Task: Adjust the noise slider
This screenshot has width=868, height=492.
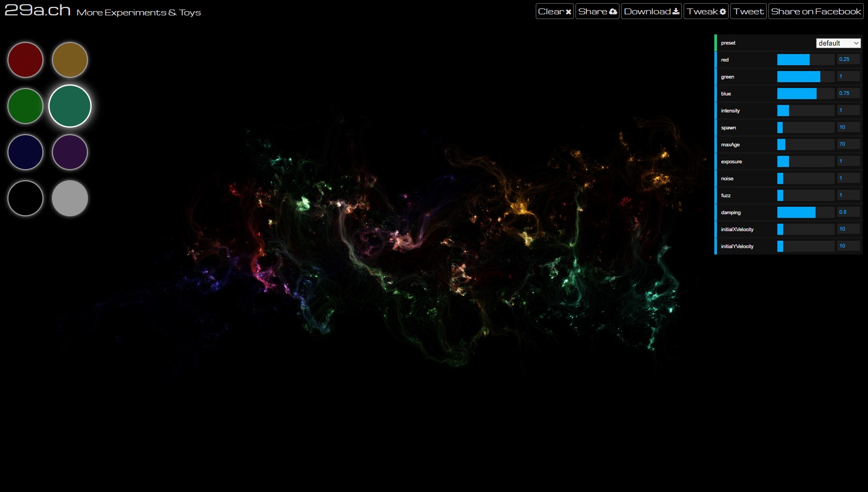Action: [806, 179]
